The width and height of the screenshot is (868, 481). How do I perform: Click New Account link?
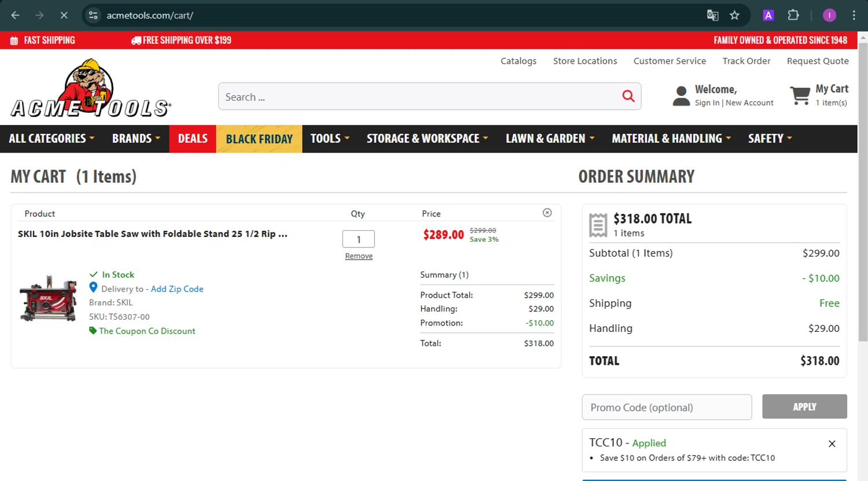749,103
